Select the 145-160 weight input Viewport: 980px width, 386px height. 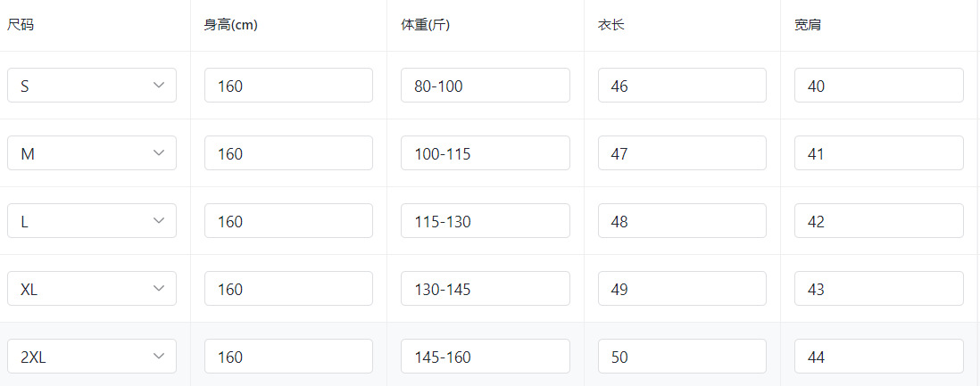[x=485, y=357]
